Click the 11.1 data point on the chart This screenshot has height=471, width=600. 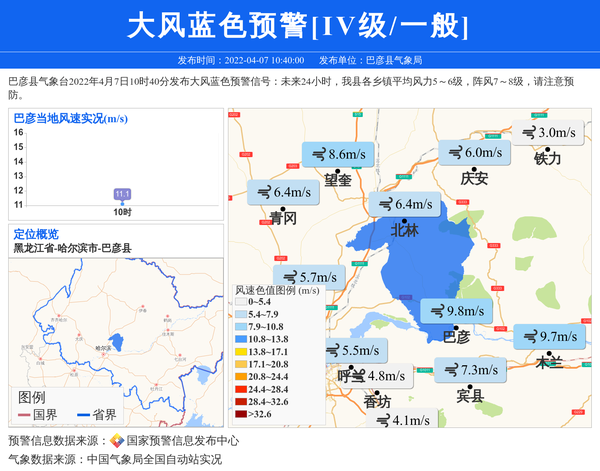tap(123, 194)
